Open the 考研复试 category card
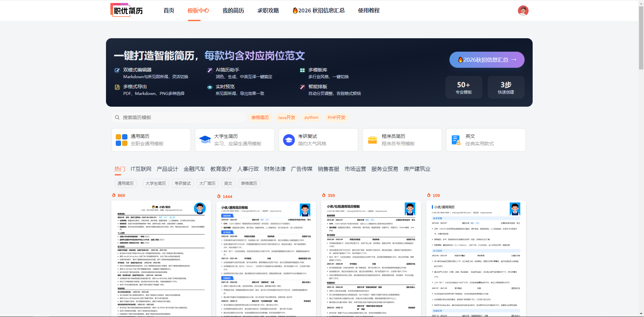644x317 pixels. [x=318, y=140]
